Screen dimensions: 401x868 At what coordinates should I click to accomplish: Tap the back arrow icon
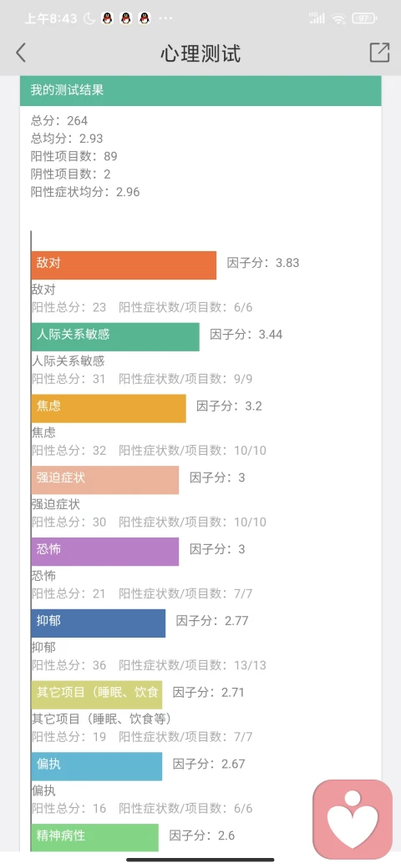pyautogui.click(x=21, y=53)
